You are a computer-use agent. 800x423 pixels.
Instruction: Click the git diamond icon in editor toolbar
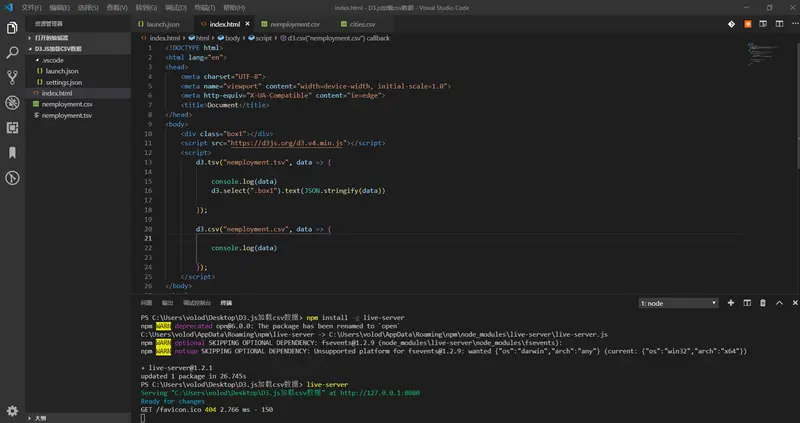[732, 24]
